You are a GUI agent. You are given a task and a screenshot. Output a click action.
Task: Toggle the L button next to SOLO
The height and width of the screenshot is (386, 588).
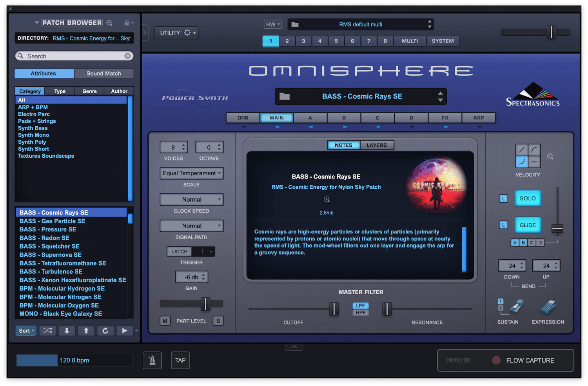(x=503, y=198)
